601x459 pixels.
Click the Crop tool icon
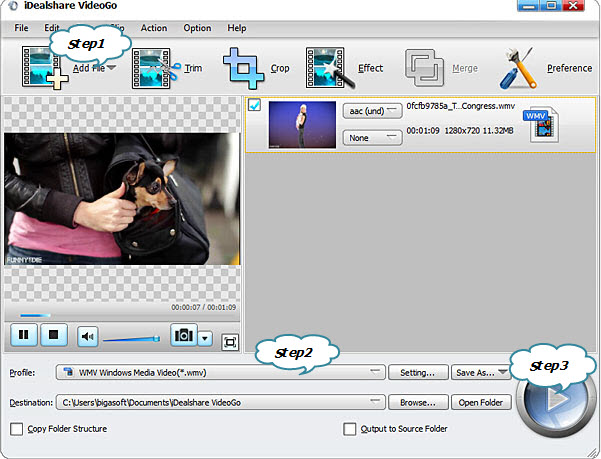click(244, 68)
